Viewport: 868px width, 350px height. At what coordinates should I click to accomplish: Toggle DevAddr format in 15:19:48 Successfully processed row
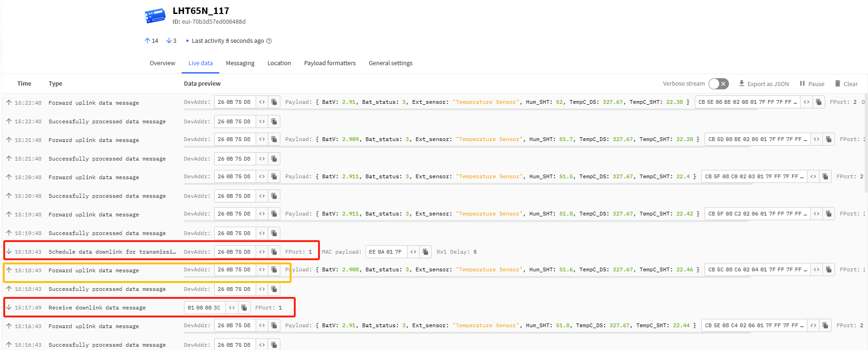[x=262, y=233]
